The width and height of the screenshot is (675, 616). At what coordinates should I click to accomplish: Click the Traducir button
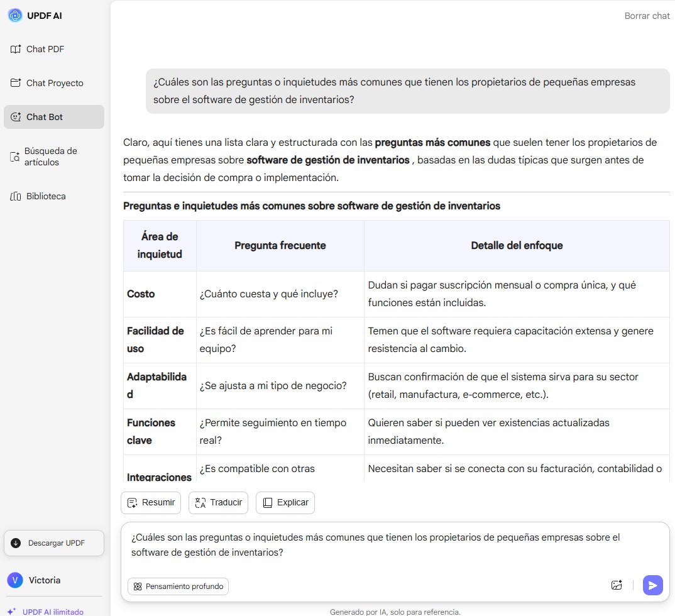click(x=218, y=502)
